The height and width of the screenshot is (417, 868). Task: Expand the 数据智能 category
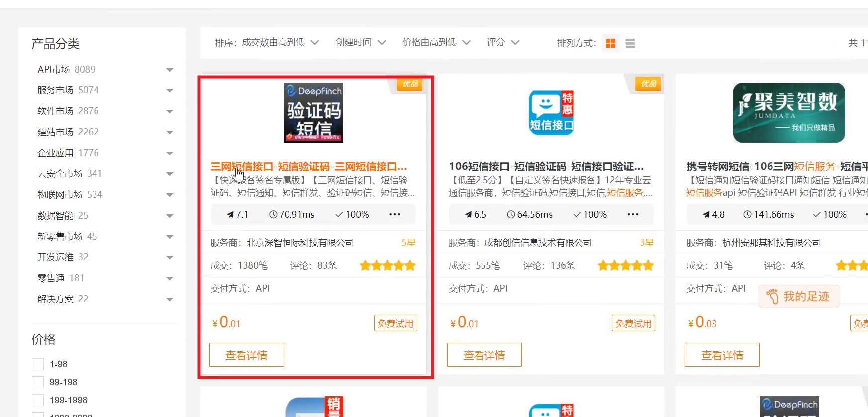click(x=170, y=216)
